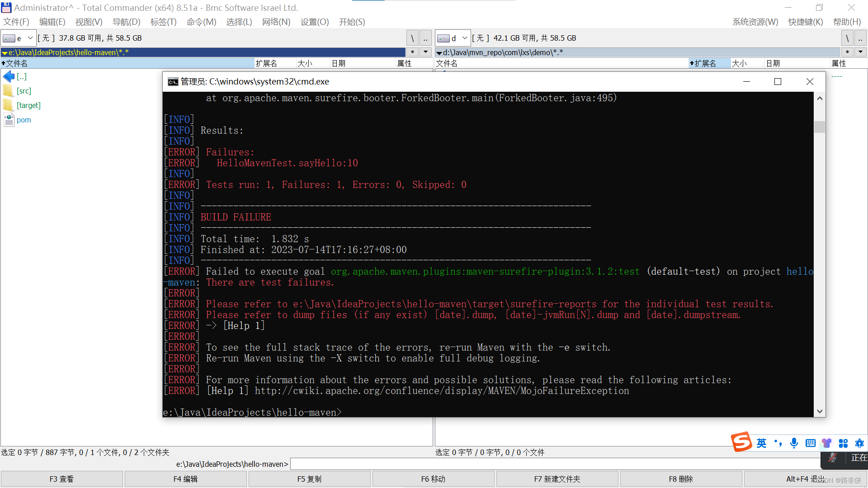The height and width of the screenshot is (488, 868).
Task: Open left panel directory history arrow
Action: point(425,52)
